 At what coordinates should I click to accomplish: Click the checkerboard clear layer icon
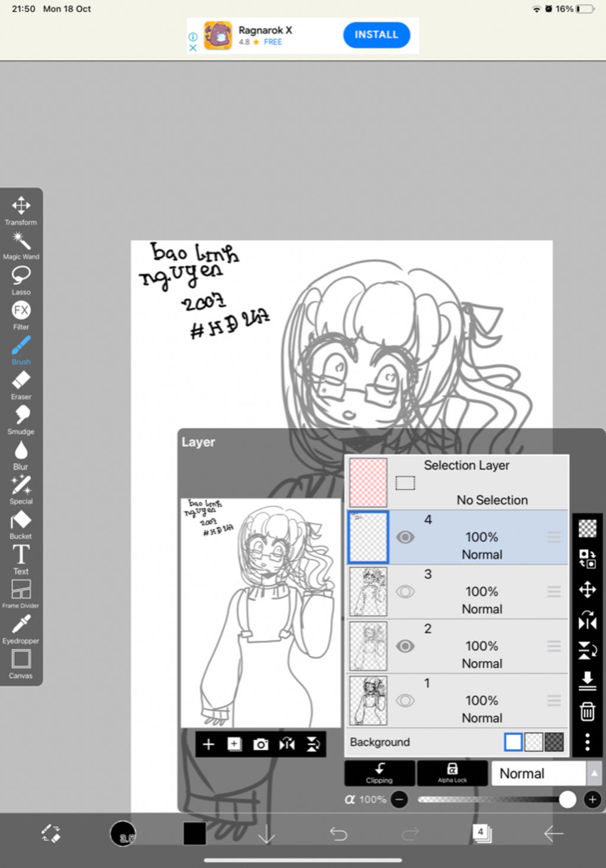(587, 528)
